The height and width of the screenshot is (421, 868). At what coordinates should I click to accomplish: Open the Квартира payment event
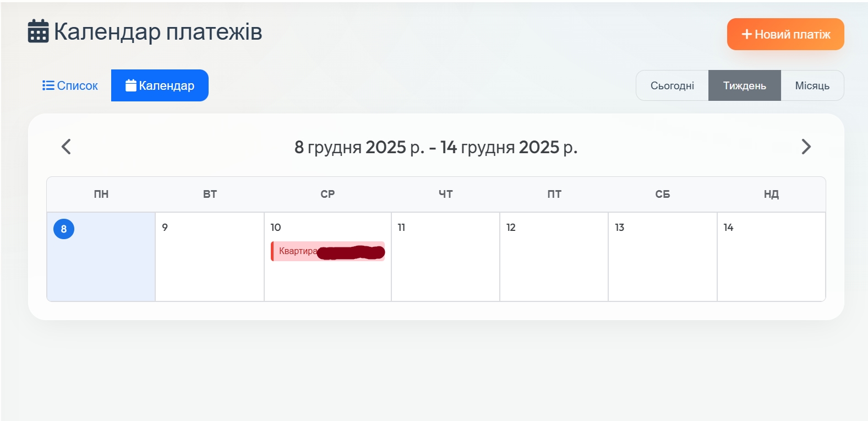click(328, 251)
